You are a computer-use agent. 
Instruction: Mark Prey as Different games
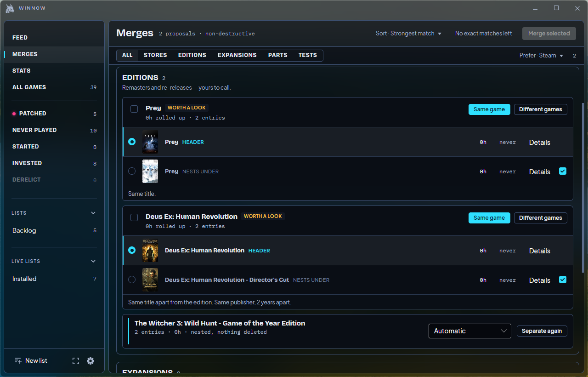[x=540, y=109]
